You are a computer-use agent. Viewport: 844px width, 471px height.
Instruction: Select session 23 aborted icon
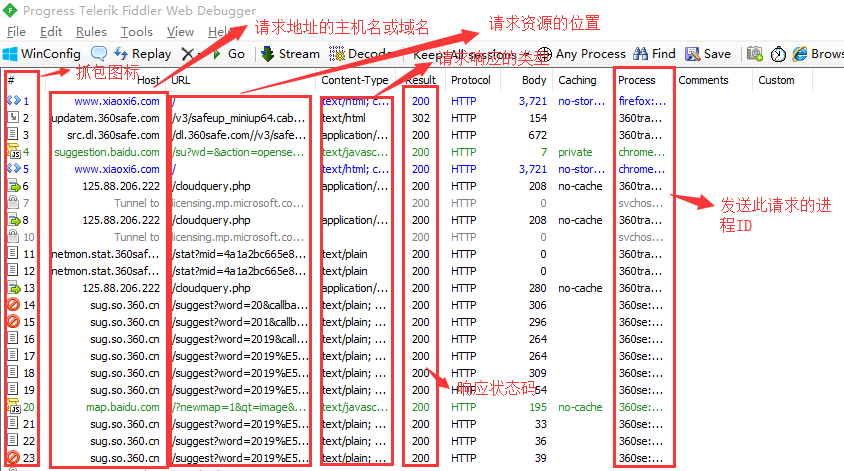[13, 458]
